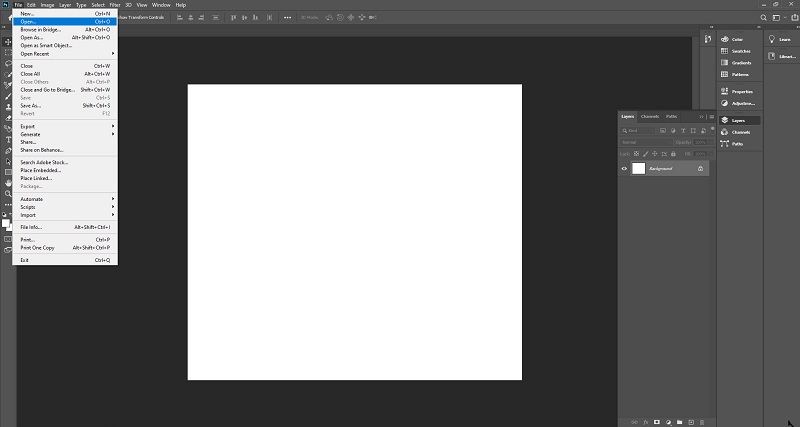Expand the Generate submenu
The image size is (800, 427).
click(x=65, y=134)
